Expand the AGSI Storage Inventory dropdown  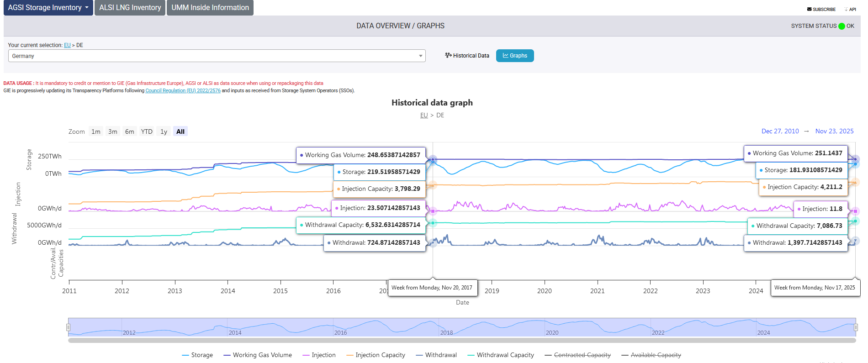tap(48, 8)
